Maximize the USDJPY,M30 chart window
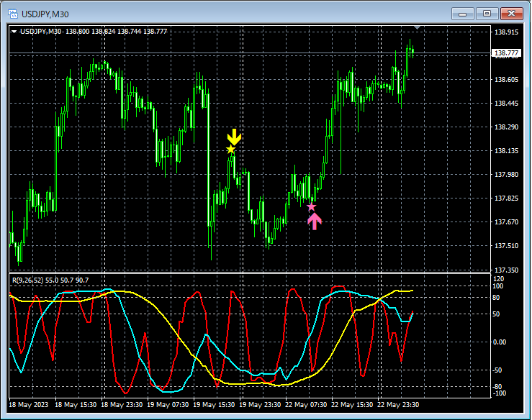532x420 pixels. click(x=487, y=14)
